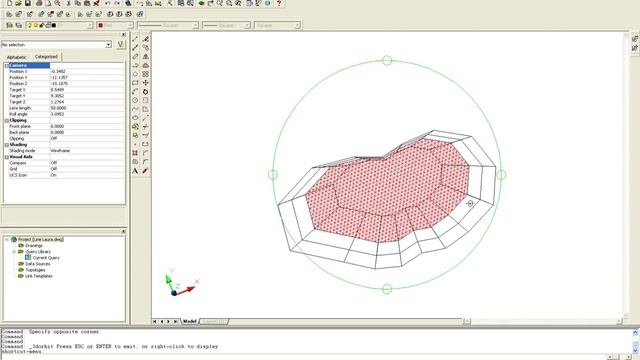The image size is (640, 360).
Task: Select the Circle draw tool
Action: pos(136,100)
